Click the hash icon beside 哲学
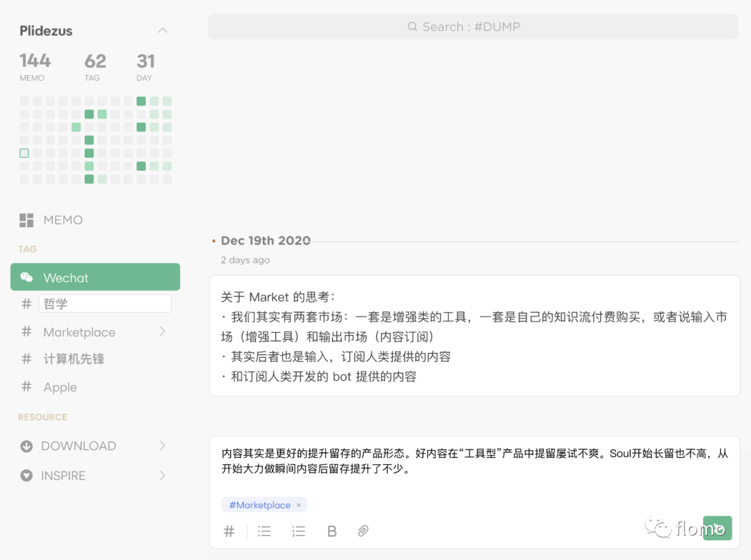This screenshot has width=751, height=560. (x=26, y=304)
